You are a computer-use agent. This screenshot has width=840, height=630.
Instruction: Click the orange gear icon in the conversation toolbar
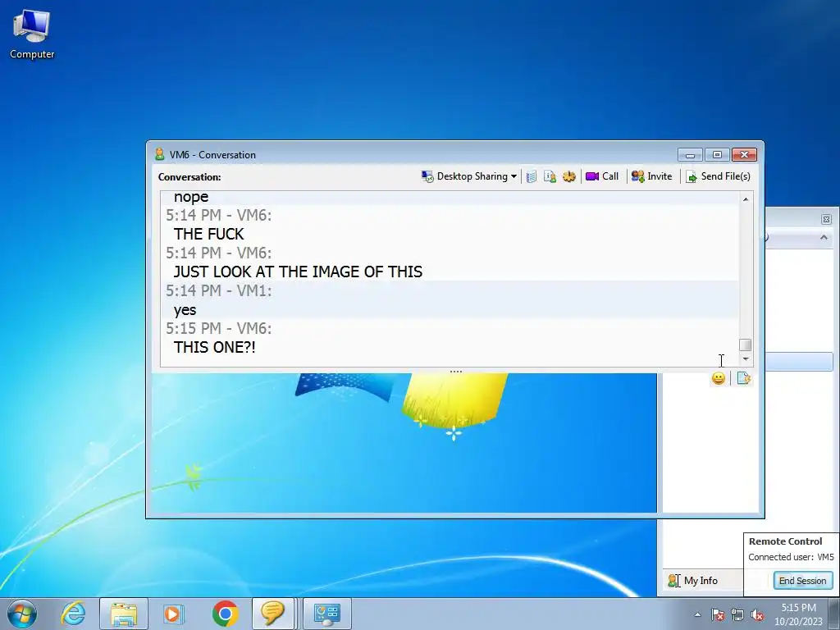[x=569, y=176]
